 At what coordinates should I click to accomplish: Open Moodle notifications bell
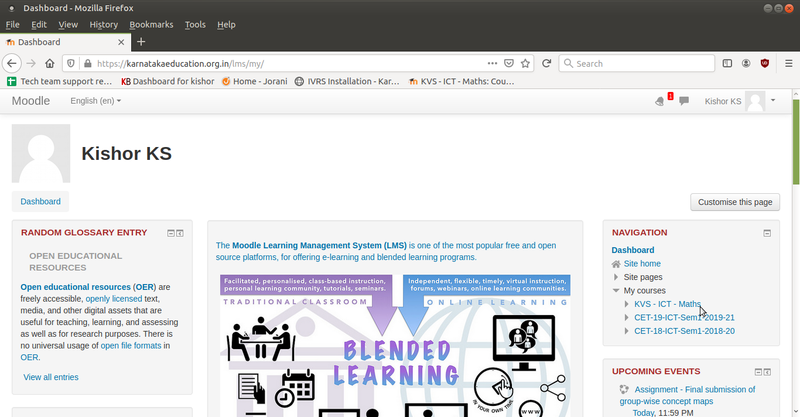pyautogui.click(x=659, y=101)
